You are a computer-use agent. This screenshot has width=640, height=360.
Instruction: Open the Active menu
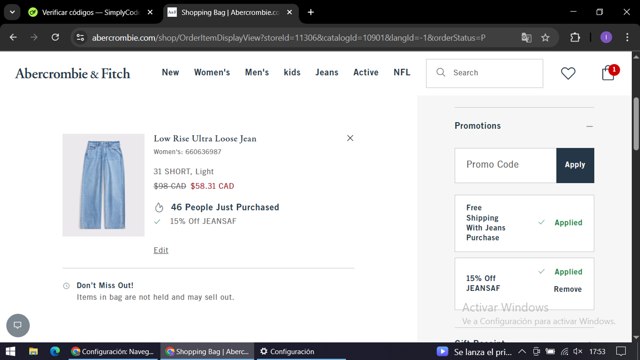click(x=366, y=72)
